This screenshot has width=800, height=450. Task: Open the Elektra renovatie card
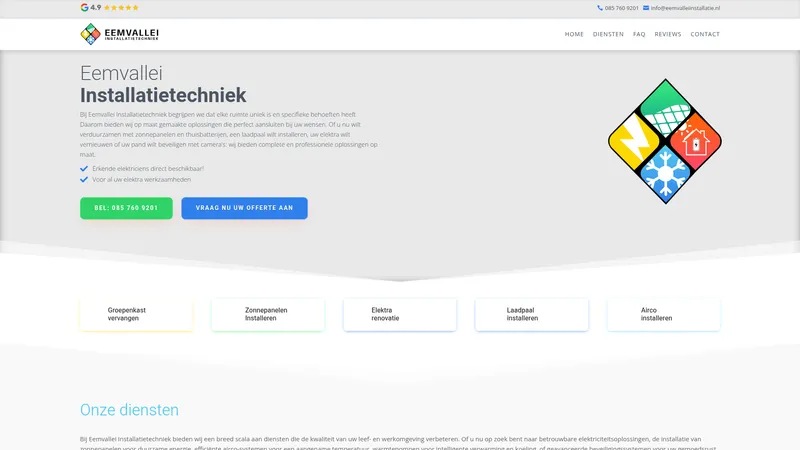coord(400,315)
